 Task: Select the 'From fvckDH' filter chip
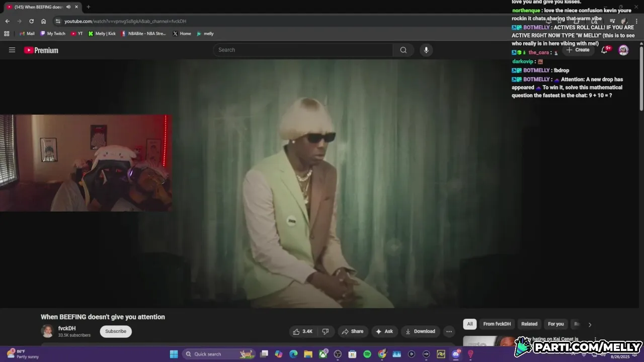[x=497, y=324]
